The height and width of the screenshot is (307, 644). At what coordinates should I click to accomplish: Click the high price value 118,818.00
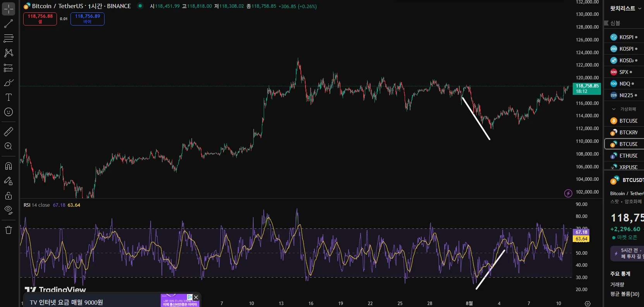pyautogui.click(x=199, y=6)
